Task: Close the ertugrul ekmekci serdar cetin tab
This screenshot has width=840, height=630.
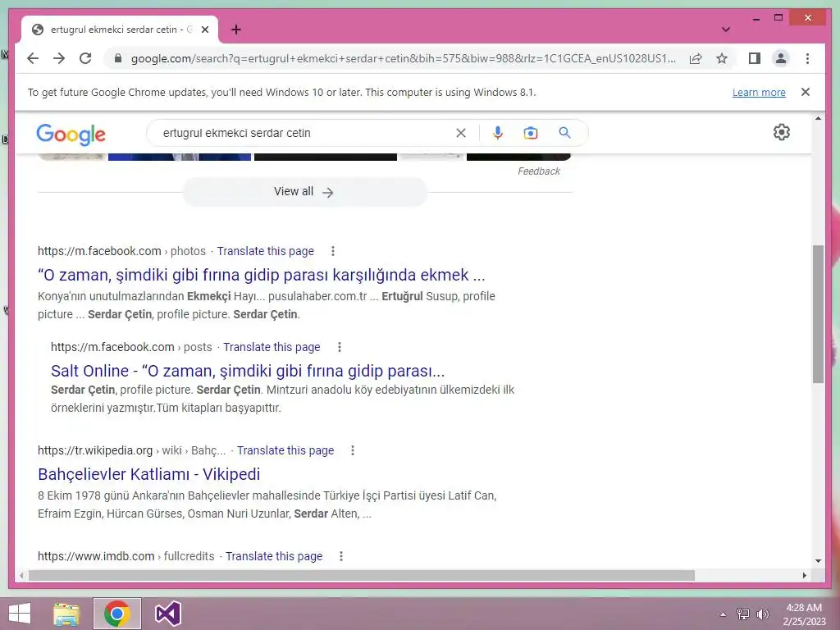Action: [x=205, y=30]
